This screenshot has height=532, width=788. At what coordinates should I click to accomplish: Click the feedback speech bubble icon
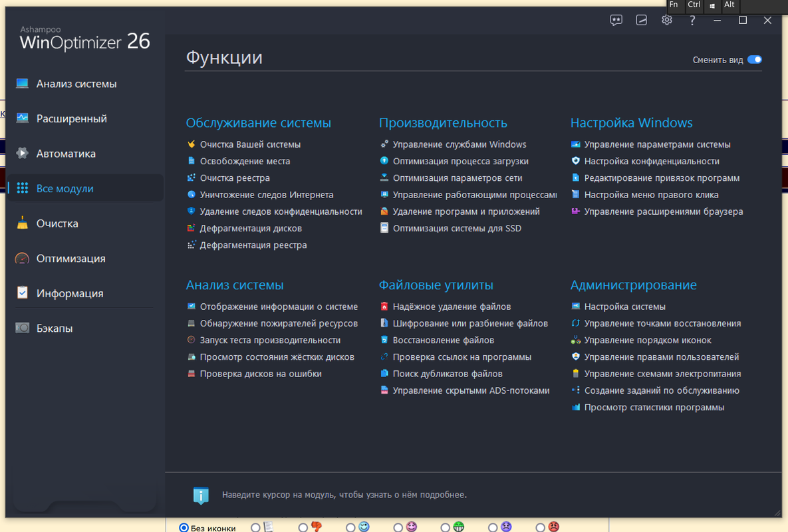click(x=616, y=20)
